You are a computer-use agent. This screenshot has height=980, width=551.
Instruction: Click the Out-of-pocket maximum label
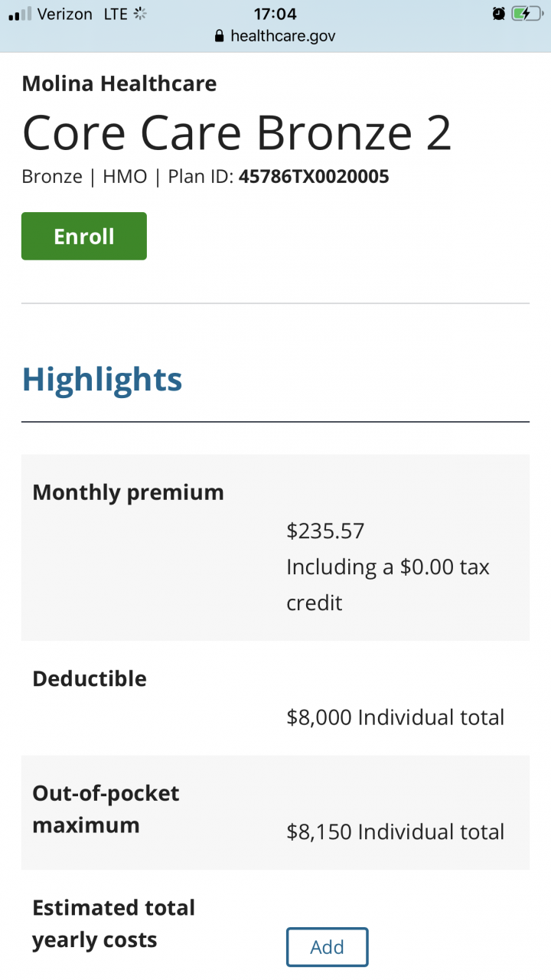[x=106, y=809]
